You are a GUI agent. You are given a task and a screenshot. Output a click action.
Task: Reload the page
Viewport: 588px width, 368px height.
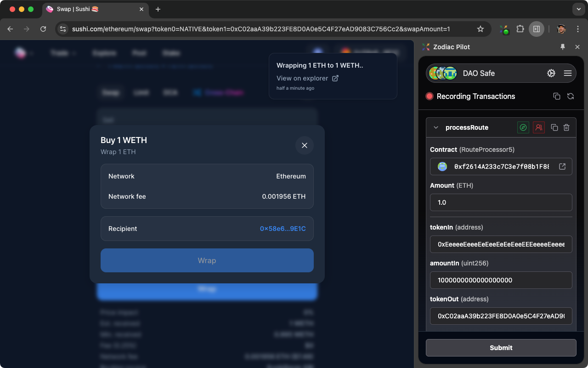coord(43,29)
